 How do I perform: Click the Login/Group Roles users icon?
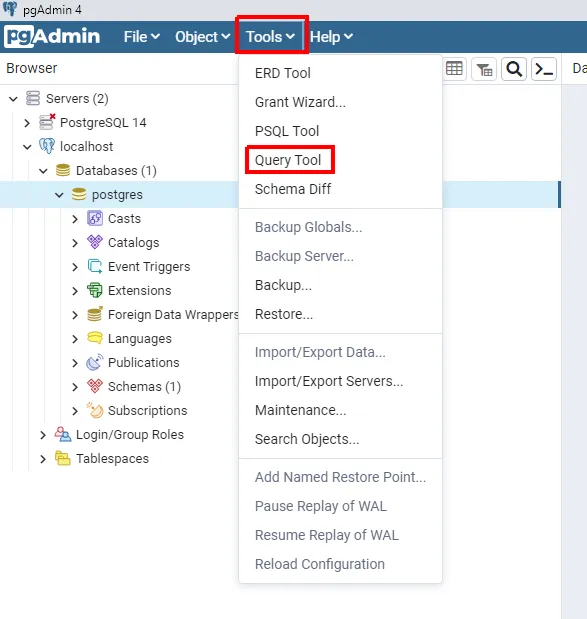(63, 434)
